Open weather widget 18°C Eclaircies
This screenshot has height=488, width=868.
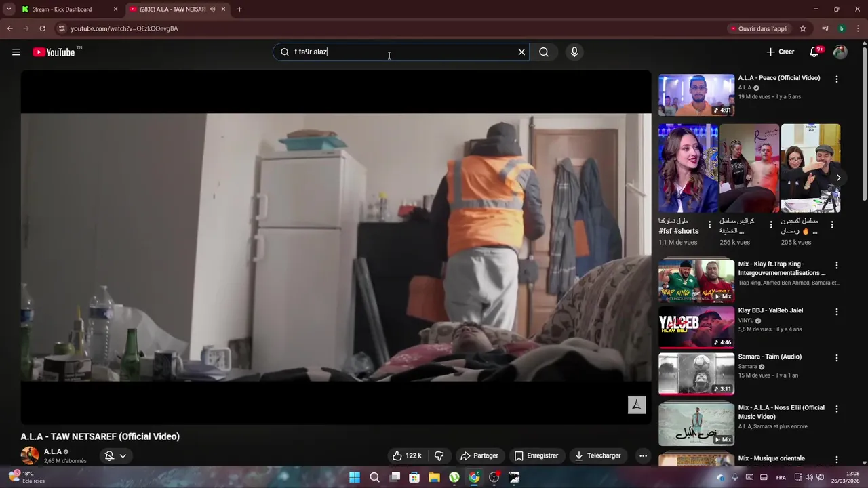(x=27, y=477)
